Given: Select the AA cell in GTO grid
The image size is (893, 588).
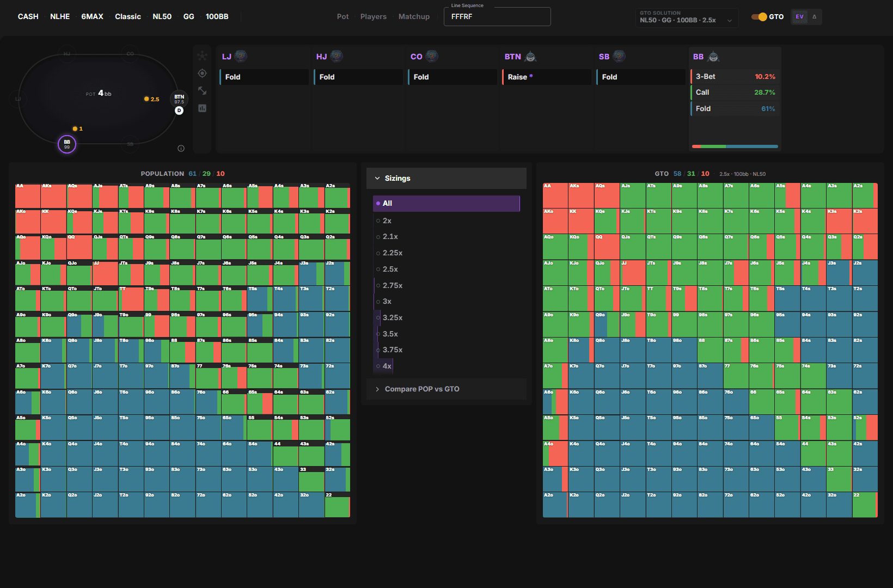Looking at the screenshot, I should (555, 195).
